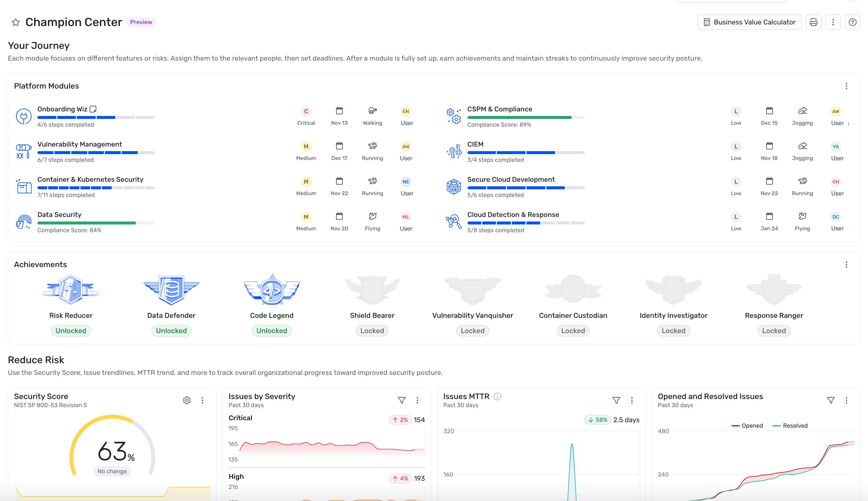This screenshot has width=868, height=501.
Task: Open page-level more options menu
Action: (x=833, y=22)
